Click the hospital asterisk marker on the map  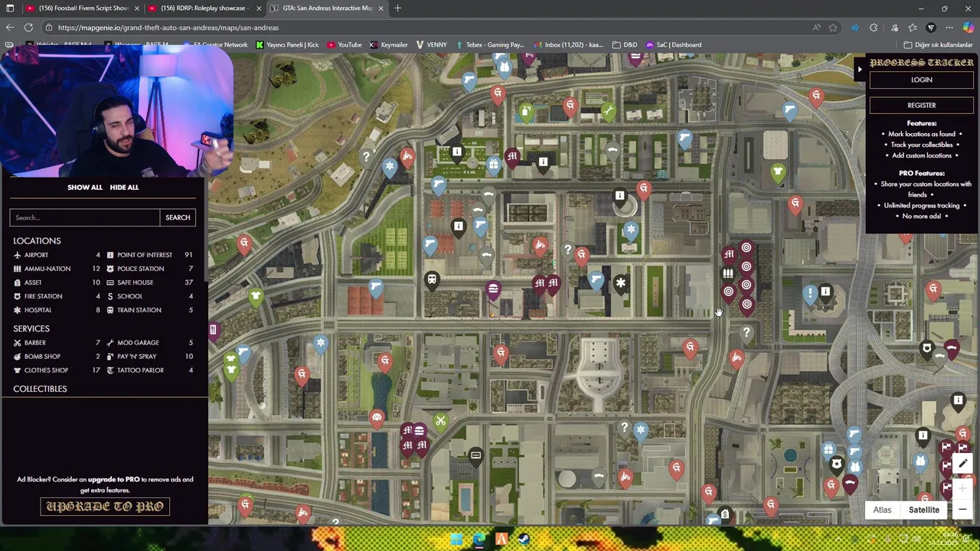point(621,284)
